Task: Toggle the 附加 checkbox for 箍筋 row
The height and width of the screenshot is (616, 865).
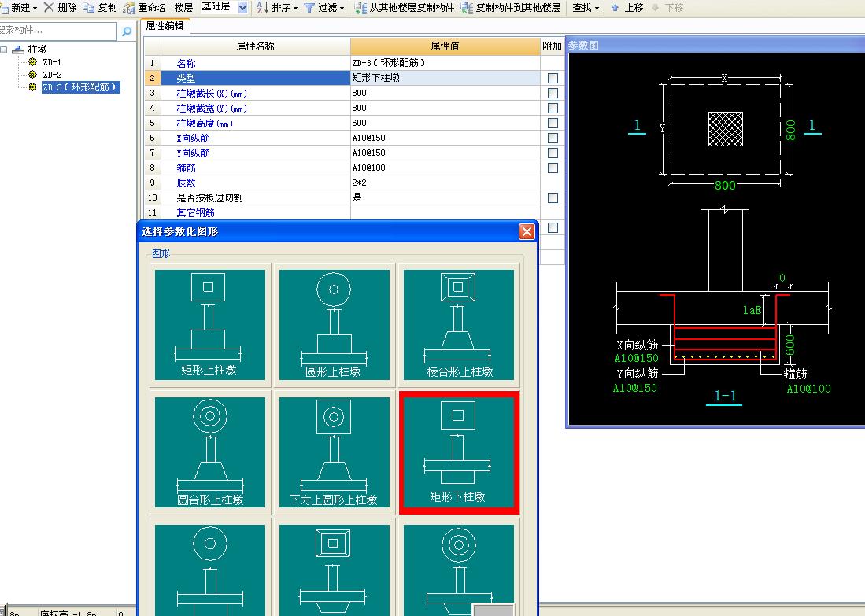Action: 553,168
